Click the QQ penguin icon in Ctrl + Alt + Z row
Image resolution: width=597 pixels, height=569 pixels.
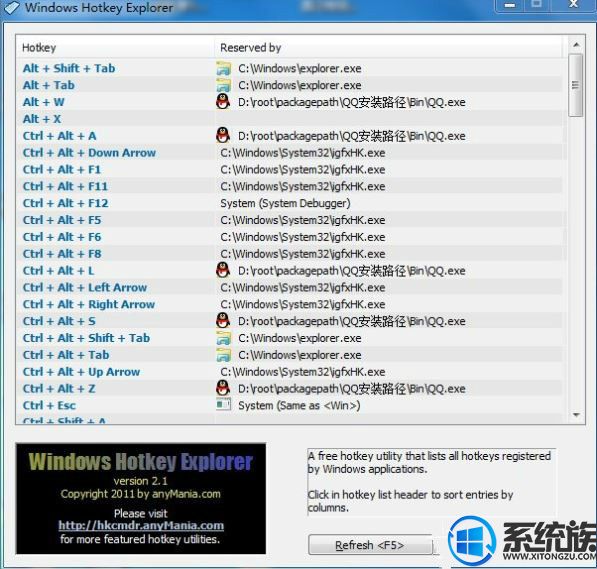[223, 388]
